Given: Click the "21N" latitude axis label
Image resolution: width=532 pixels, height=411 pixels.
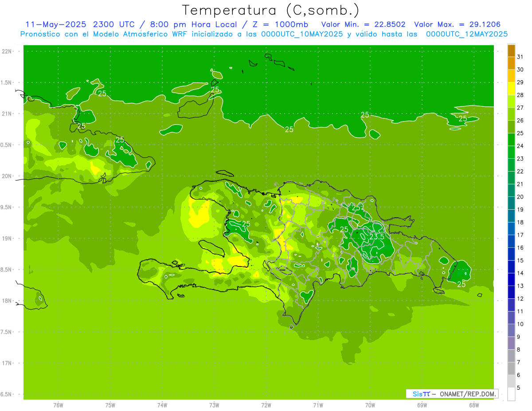Looking at the screenshot, I should pyautogui.click(x=7, y=114).
